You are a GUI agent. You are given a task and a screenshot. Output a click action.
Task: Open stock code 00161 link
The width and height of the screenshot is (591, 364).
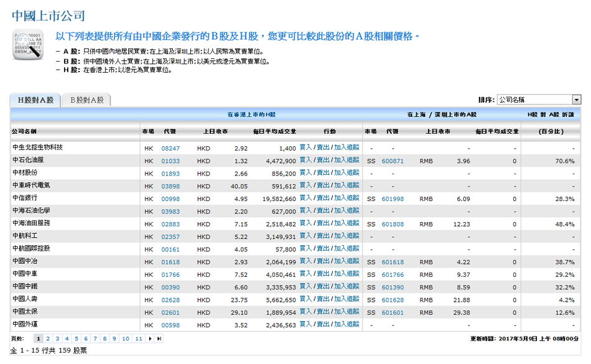[x=170, y=250]
